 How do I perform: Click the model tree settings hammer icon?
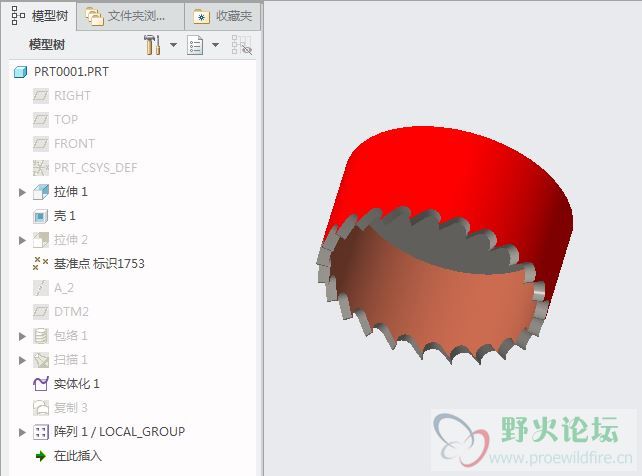[152, 45]
